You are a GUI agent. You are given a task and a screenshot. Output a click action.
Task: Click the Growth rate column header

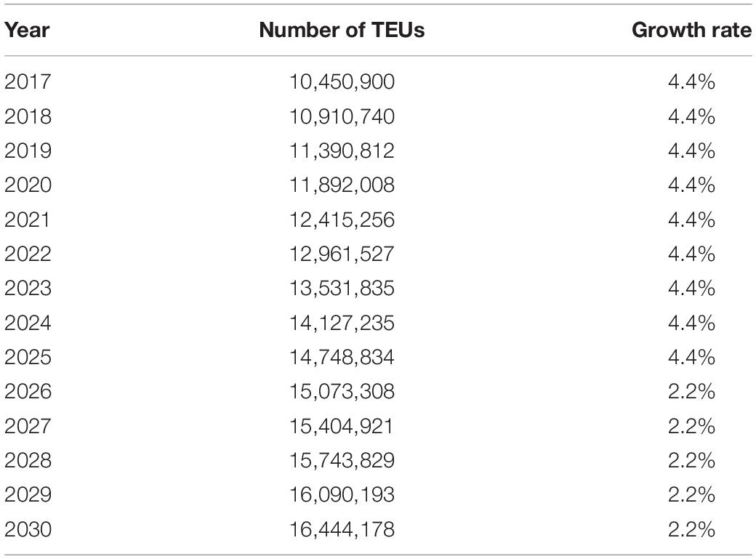tap(691, 30)
